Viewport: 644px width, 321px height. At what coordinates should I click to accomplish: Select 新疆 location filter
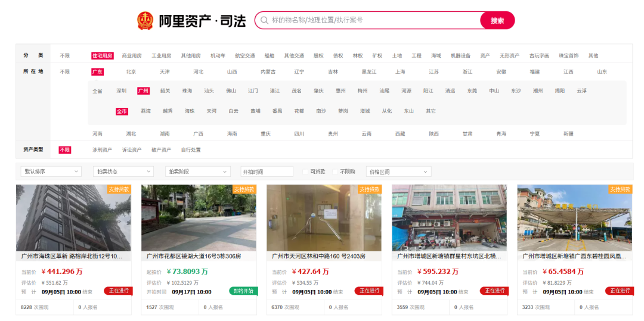tap(568, 133)
